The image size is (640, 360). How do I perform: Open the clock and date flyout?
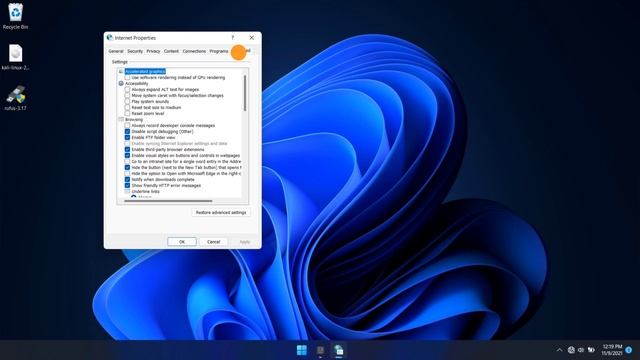[x=612, y=350]
